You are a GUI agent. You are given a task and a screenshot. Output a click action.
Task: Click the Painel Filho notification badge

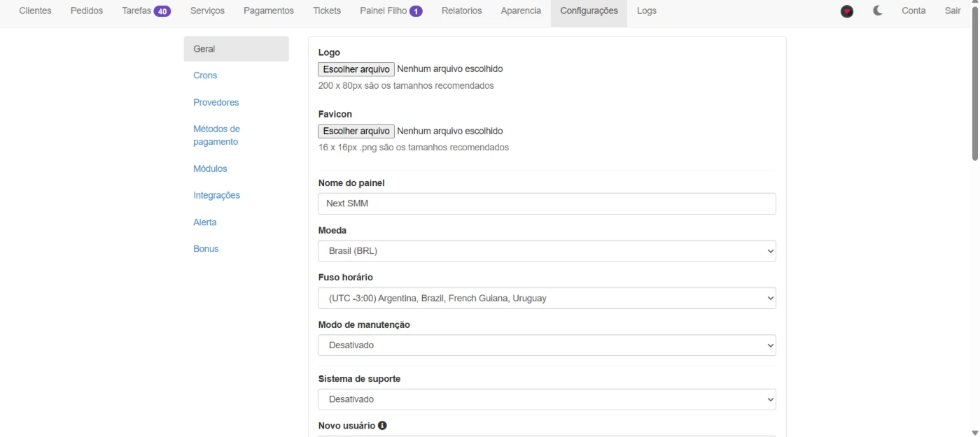click(416, 11)
